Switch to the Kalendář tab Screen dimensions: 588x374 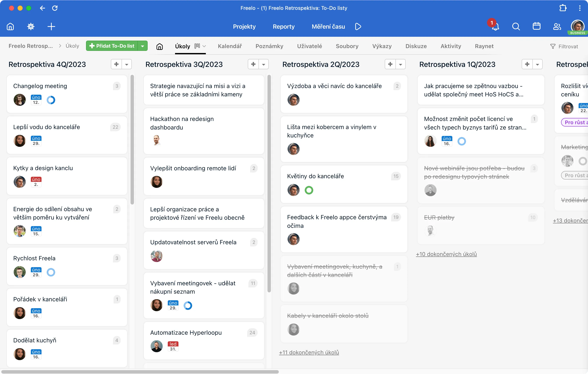pyautogui.click(x=230, y=46)
